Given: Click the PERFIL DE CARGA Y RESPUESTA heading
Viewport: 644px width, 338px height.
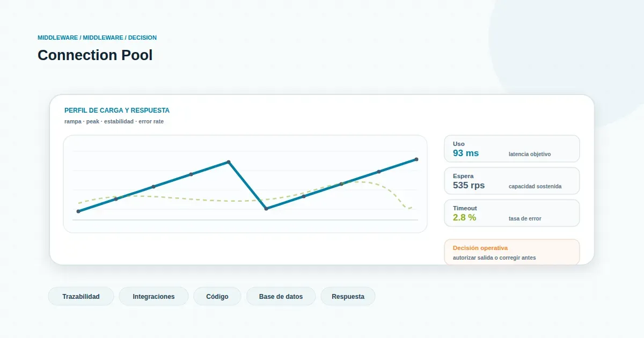Looking at the screenshot, I should click(117, 111).
